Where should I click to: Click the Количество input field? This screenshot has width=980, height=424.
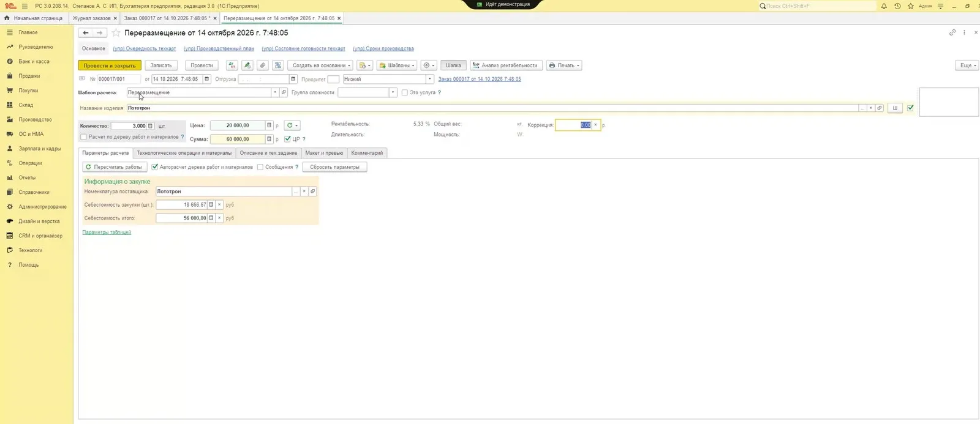click(x=129, y=126)
